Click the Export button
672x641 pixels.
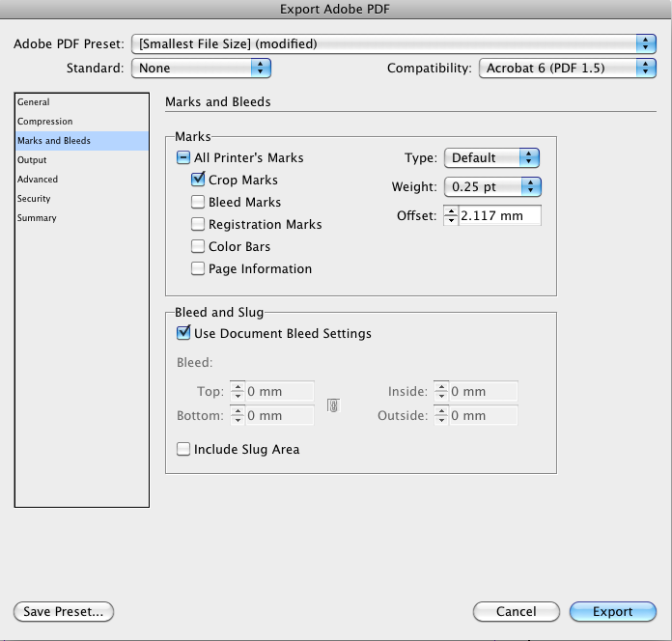click(x=612, y=611)
